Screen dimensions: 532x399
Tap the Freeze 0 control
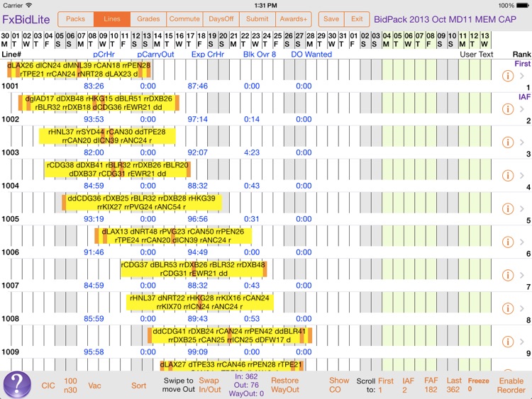pos(478,385)
